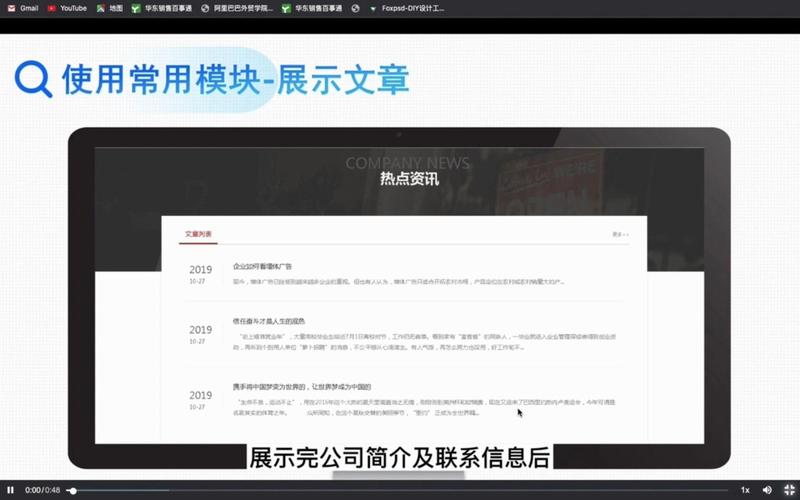This screenshot has height=500, width=800.
Task: Open the 1x playback speed selector
Action: 745,490
